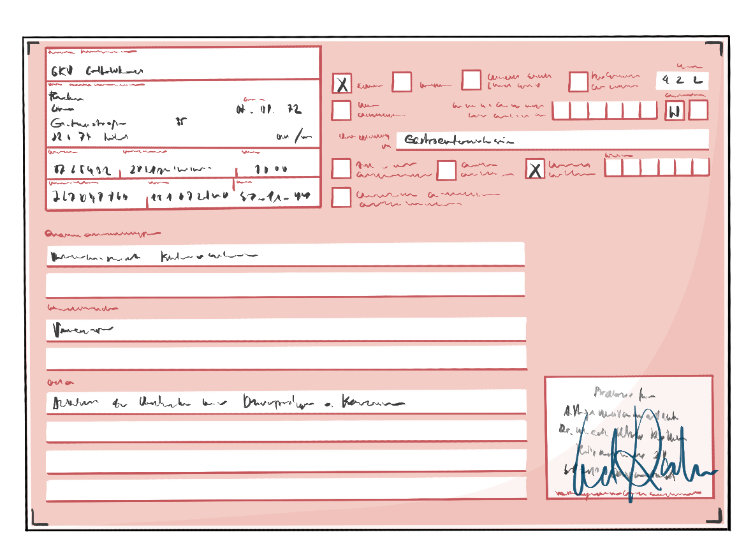Screen dimensions: 753x560
Task: Click the handwritten order line starting with Abklärung
Action: (285, 402)
